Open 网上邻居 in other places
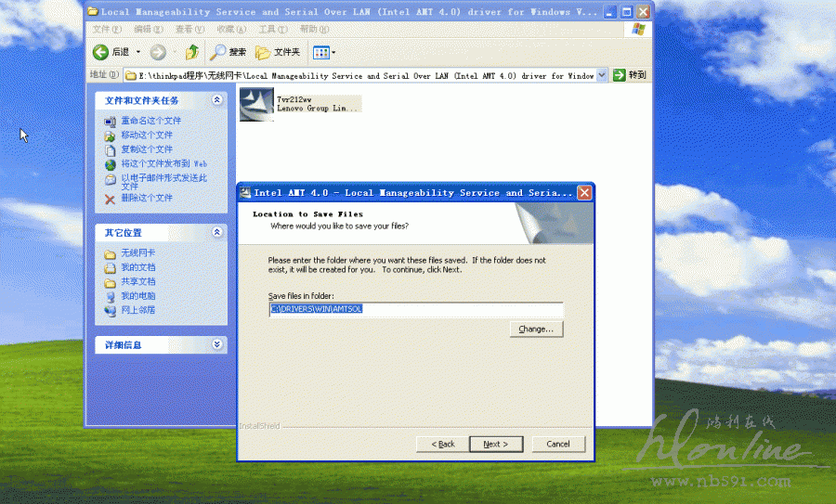 click(138, 309)
